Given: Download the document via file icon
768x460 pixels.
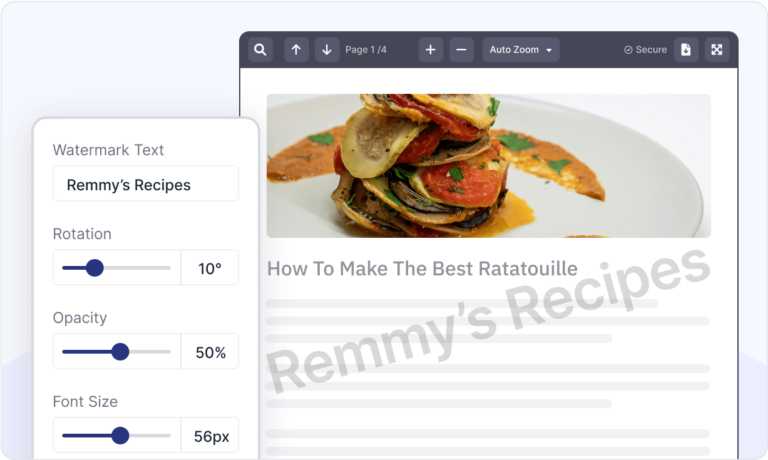Looking at the screenshot, I should pyautogui.click(x=686, y=49).
